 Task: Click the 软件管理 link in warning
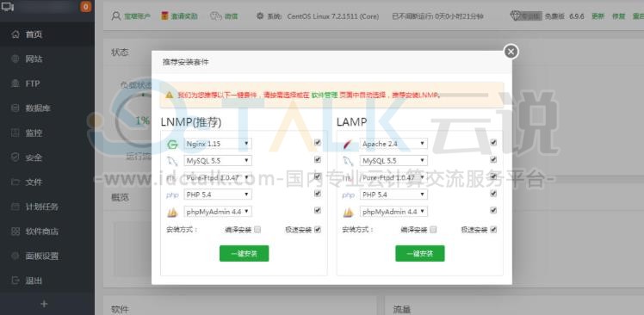point(324,95)
